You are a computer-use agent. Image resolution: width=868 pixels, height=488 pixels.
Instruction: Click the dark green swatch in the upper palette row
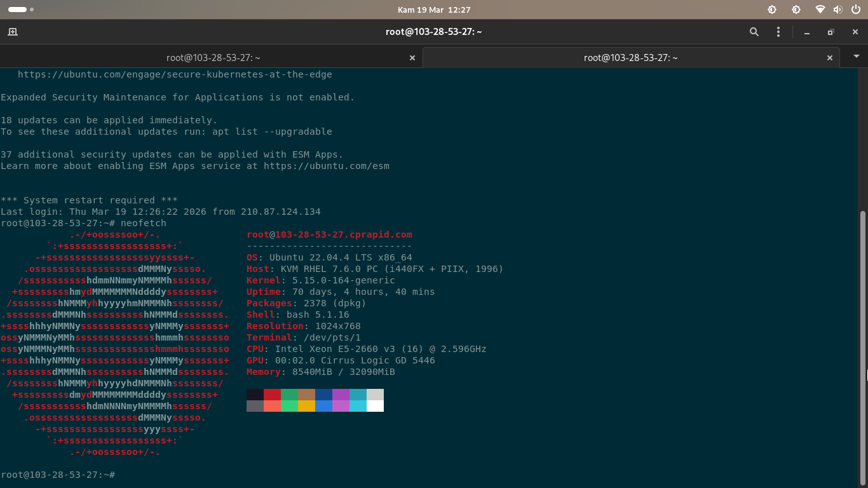pos(289,395)
